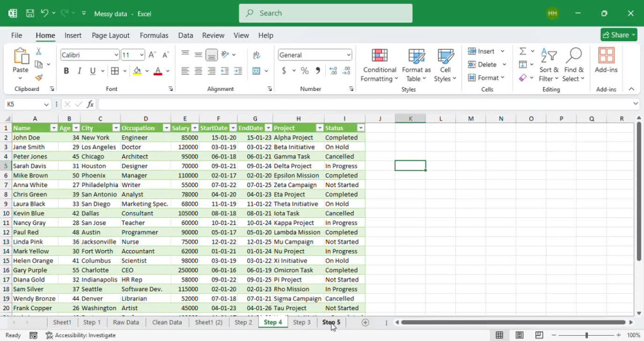Toggle Top Align vertical alignment
The width and height of the screenshot is (644, 341).
click(x=185, y=54)
